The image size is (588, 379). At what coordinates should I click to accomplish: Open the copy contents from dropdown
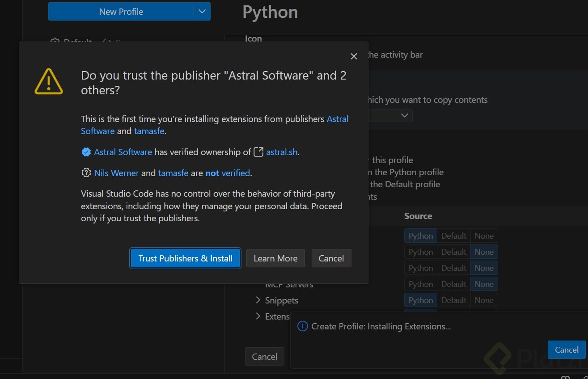tap(404, 116)
